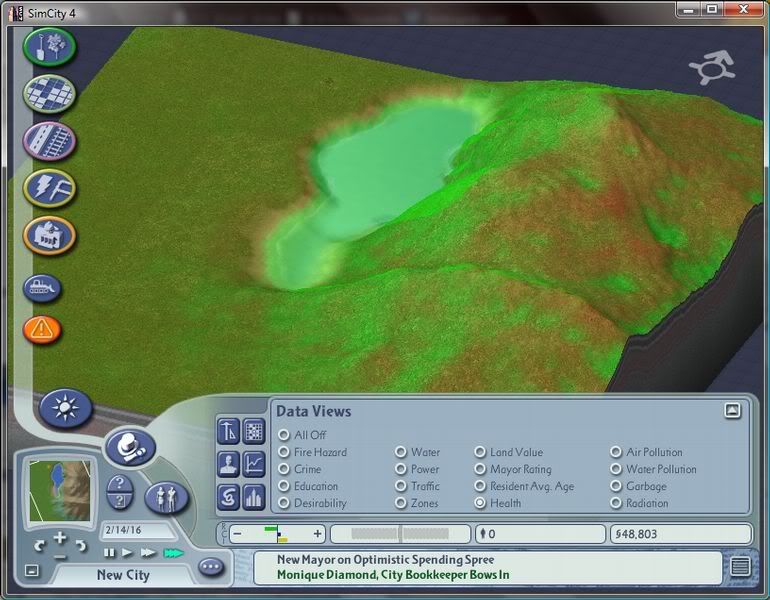This screenshot has width=770, height=600.
Task: Open the Zoning tools menu
Action: 49,94
